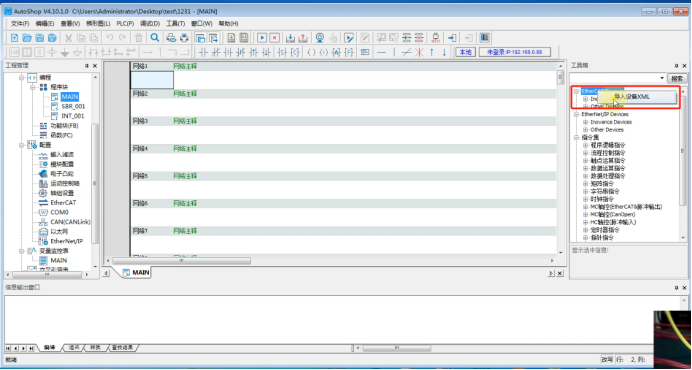Click the 搜索 button in toolbox
The image size is (692, 370).
click(x=677, y=79)
